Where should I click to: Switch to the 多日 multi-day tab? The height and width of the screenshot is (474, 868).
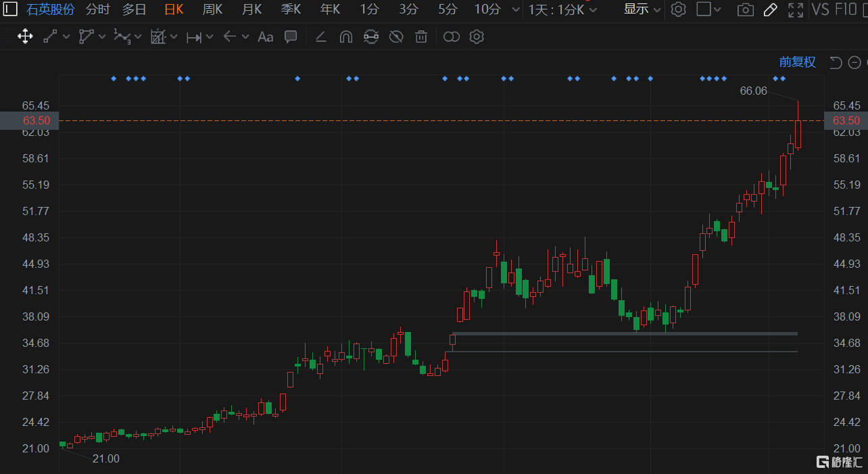click(x=134, y=9)
